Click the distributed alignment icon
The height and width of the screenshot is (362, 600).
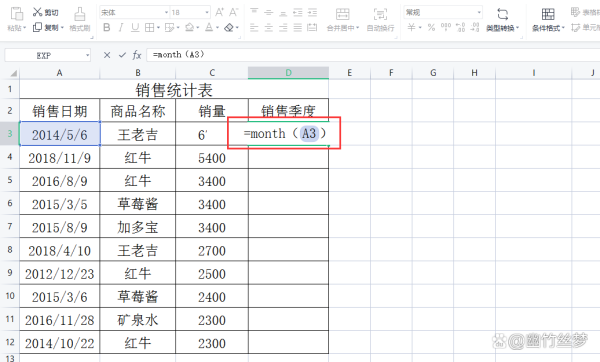[x=312, y=28]
